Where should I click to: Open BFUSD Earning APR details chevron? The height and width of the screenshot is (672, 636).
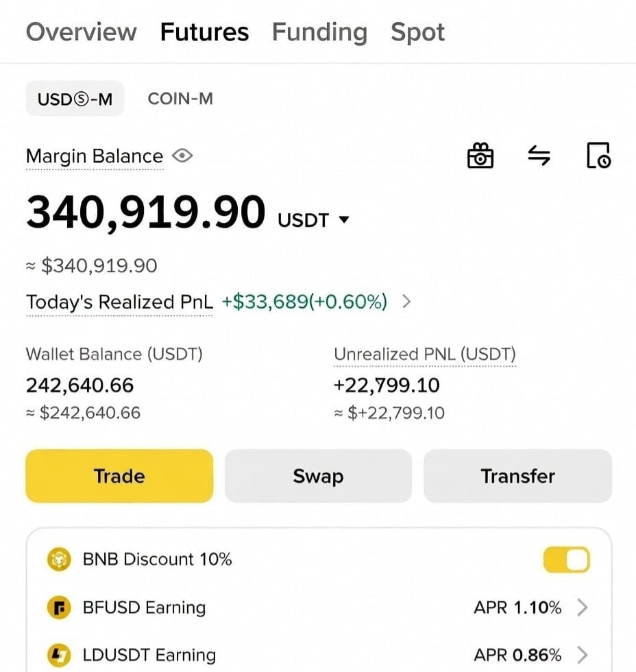pos(582,608)
